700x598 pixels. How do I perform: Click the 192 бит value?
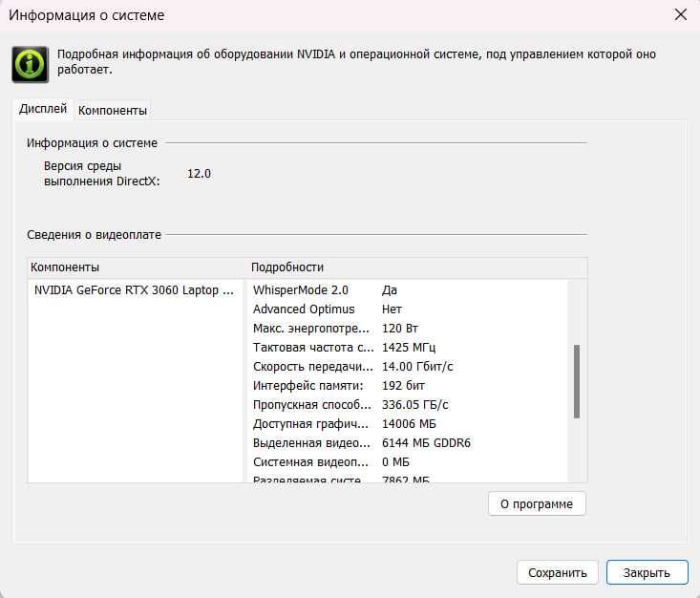[x=404, y=385]
